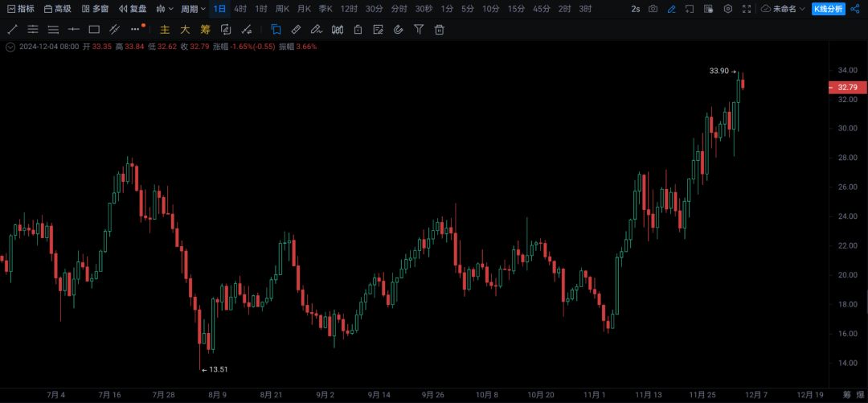Select the 30分 timeframe tab
The width and height of the screenshot is (868, 403).
[374, 9]
